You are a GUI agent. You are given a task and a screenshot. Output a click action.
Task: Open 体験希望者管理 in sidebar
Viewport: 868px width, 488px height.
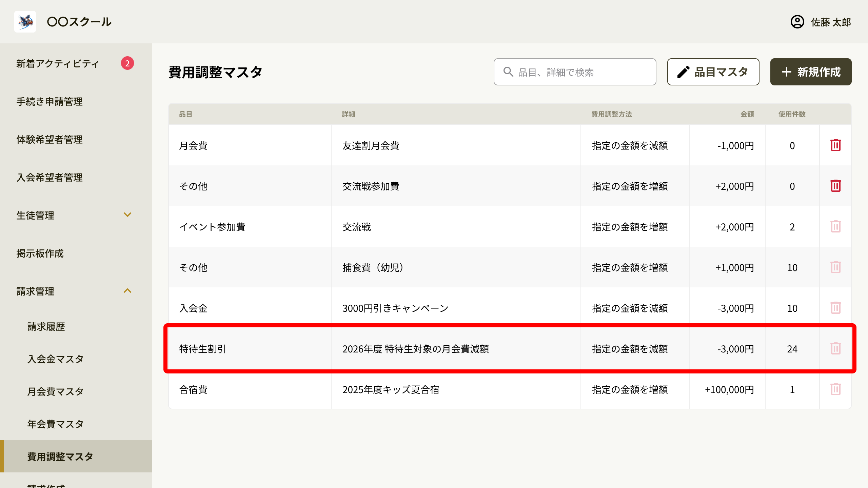[76, 140]
